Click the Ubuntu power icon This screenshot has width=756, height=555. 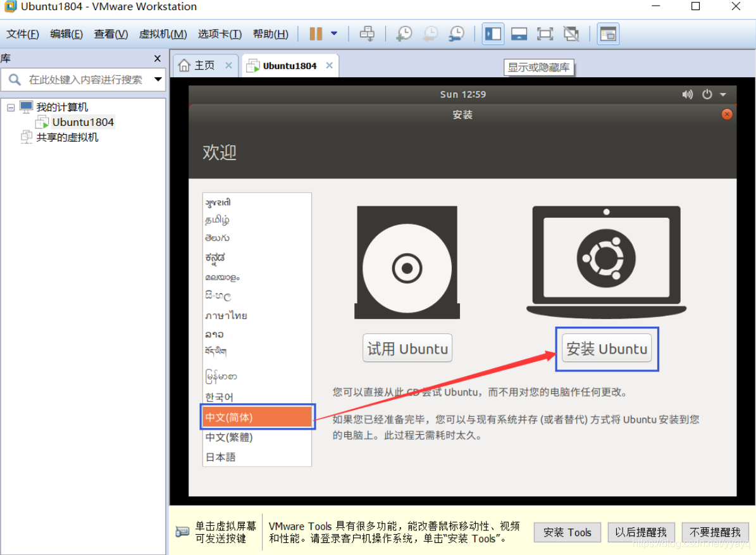coord(707,94)
